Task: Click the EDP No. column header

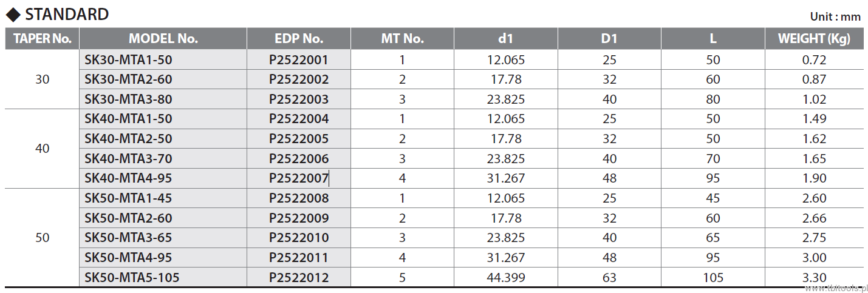Action: pos(298,39)
